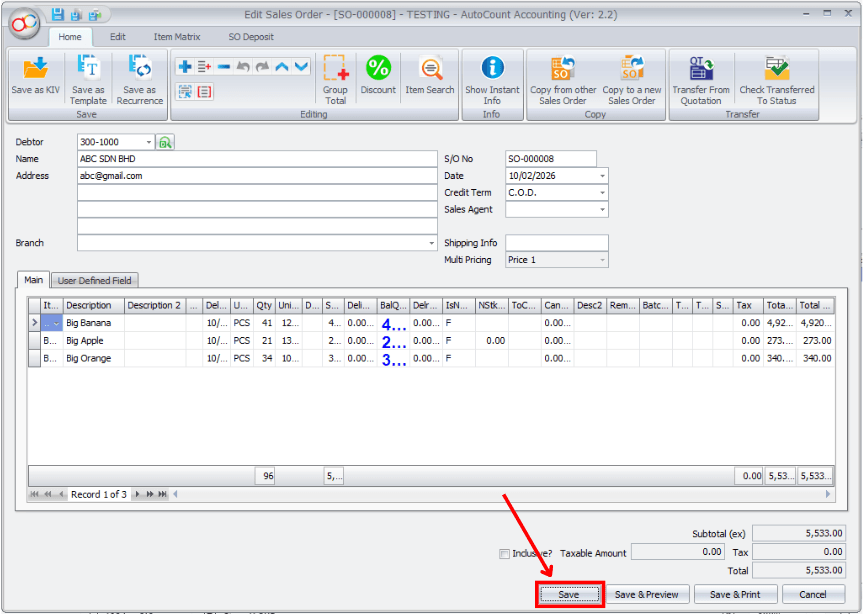Open Item Search tool
The width and height of the screenshot is (863, 614).
click(430, 70)
